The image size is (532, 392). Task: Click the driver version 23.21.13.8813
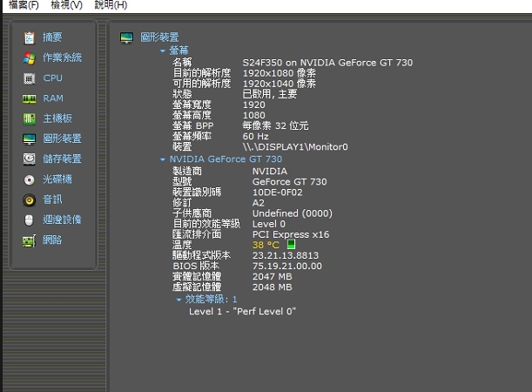pos(286,255)
